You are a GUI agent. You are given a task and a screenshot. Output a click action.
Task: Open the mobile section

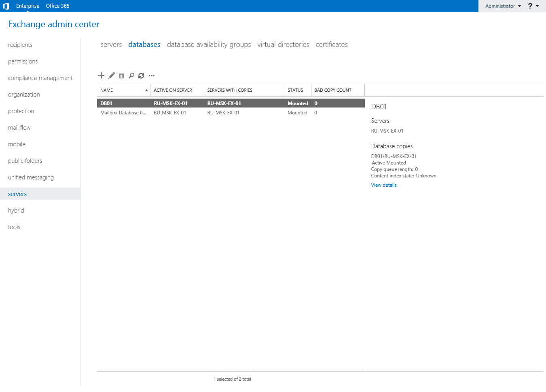pos(17,144)
